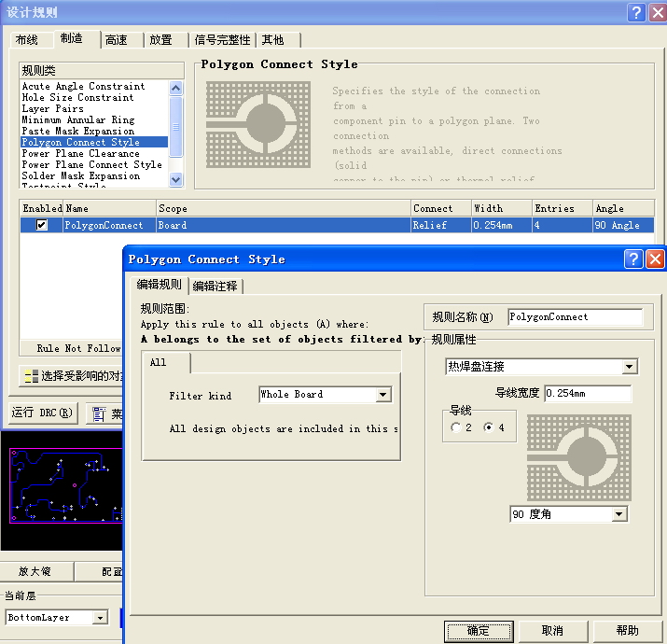Click polygon connect preview image in 设计规则
The height and width of the screenshot is (644, 667).
coord(258,124)
